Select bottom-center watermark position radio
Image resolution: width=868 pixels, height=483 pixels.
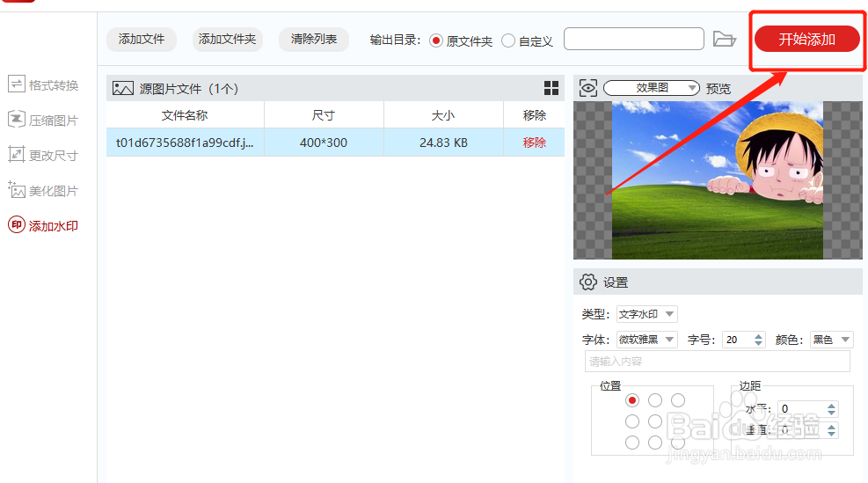[655, 443]
